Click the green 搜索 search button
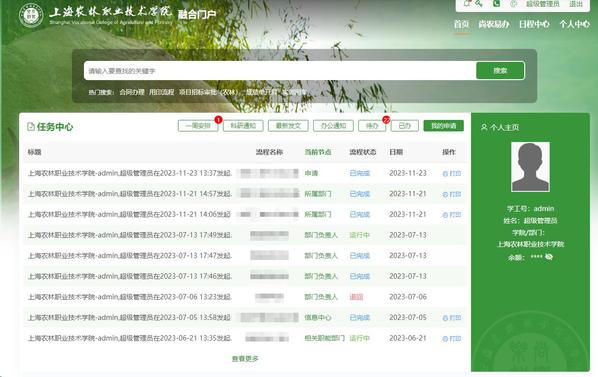This screenshot has width=598, height=377. [x=500, y=71]
